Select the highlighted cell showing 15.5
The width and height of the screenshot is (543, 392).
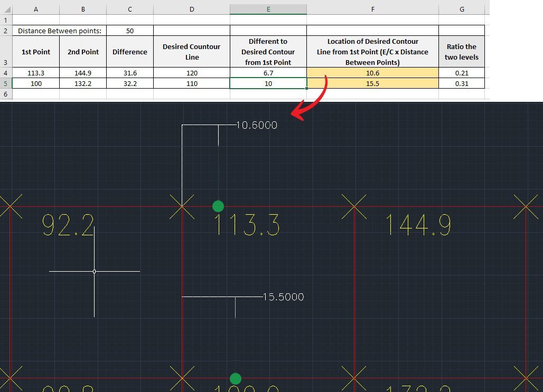pyautogui.click(x=372, y=83)
